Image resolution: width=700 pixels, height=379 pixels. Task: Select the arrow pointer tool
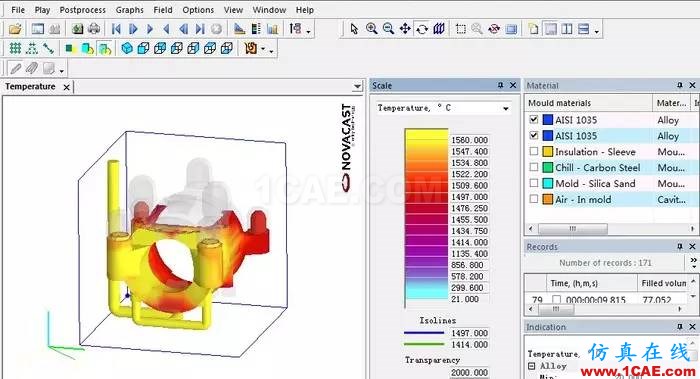point(354,29)
